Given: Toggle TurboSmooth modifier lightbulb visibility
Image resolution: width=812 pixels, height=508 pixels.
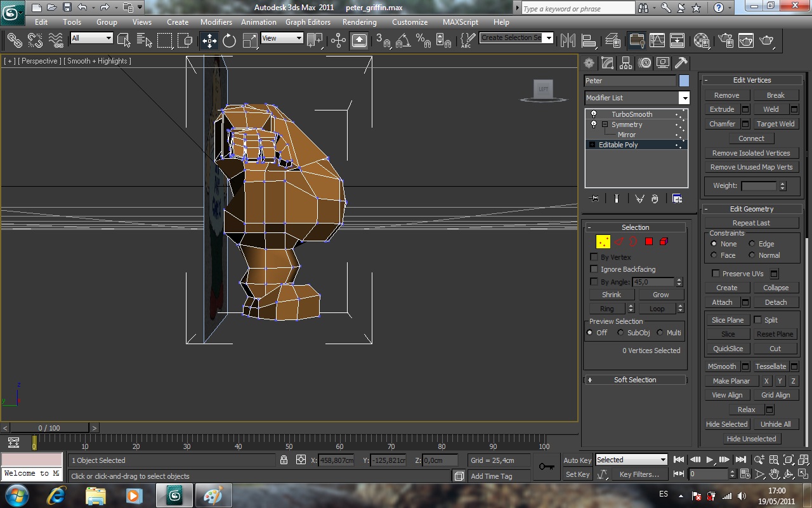Looking at the screenshot, I should [594, 114].
